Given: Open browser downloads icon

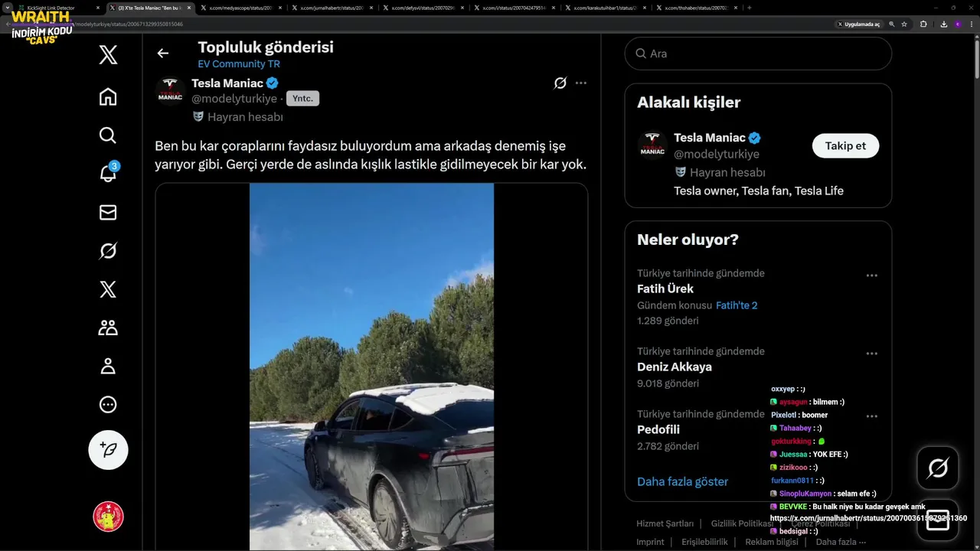Looking at the screenshot, I should click(x=943, y=24).
